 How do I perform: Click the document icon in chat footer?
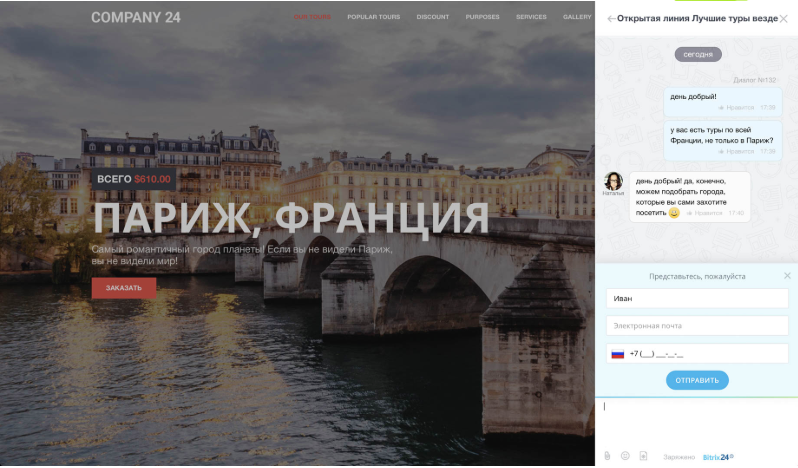643,456
